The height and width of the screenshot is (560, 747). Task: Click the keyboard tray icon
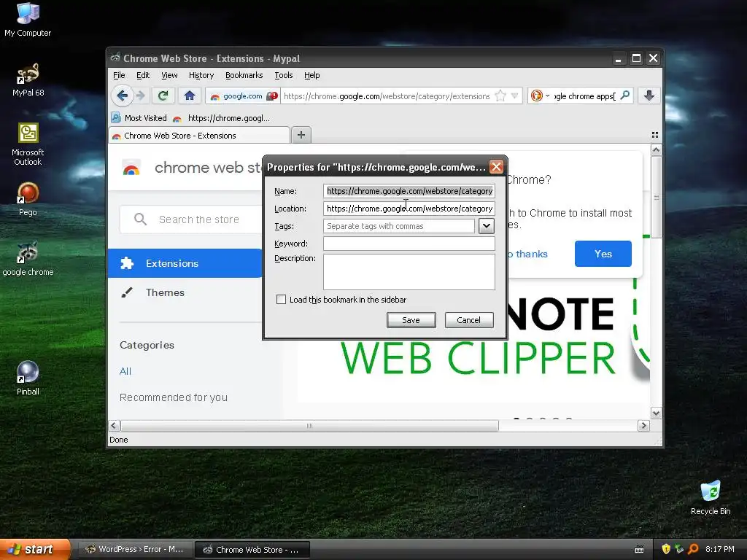point(639,550)
